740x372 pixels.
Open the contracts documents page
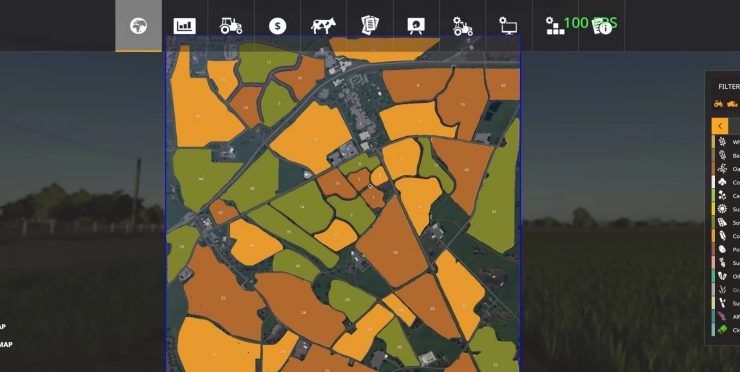[x=370, y=25]
